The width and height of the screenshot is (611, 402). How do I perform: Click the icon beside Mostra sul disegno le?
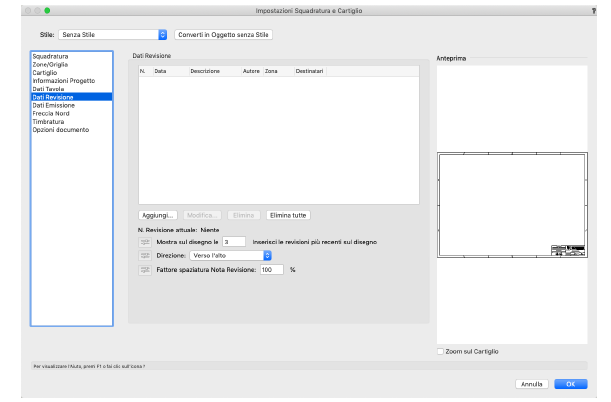(145, 242)
